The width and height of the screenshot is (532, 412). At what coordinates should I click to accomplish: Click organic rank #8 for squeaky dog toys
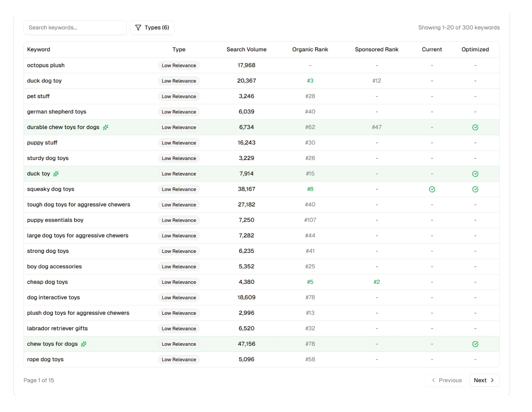[310, 189]
